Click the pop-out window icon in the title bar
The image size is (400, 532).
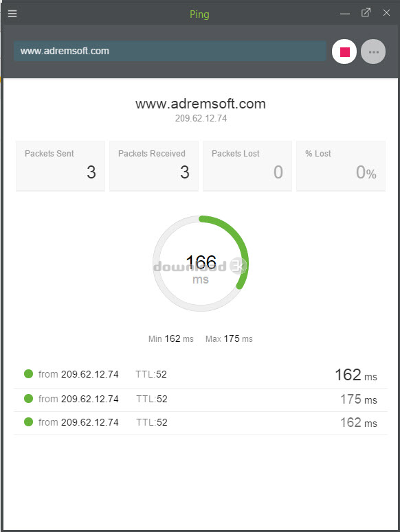click(x=366, y=13)
